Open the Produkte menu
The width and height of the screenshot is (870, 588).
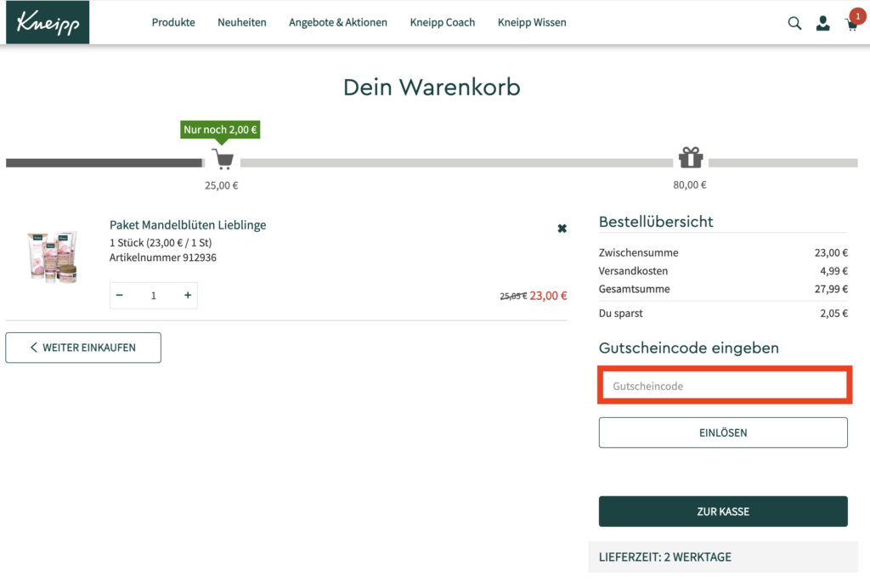[173, 23]
